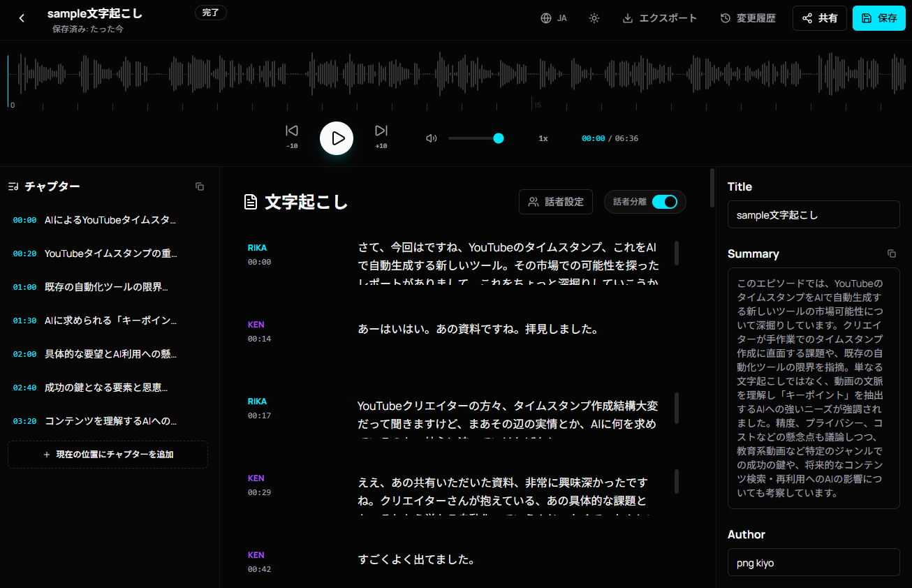This screenshot has height=588, width=912.
Task: Add a chapter at the current position
Action: (108, 455)
